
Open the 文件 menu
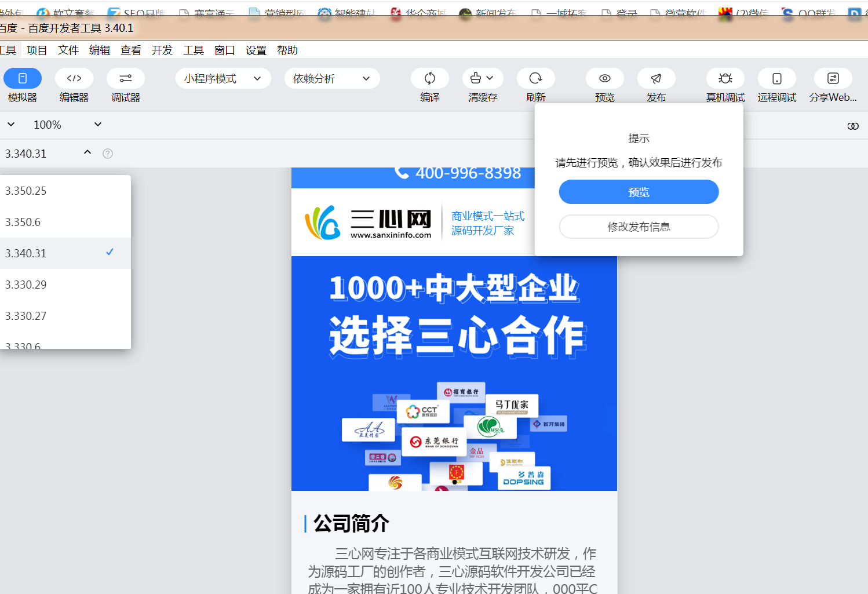pyautogui.click(x=68, y=50)
